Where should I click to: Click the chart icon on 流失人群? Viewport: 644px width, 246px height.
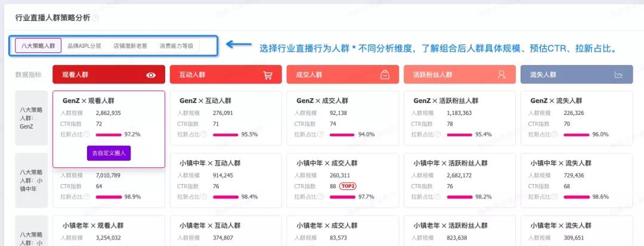tap(619, 75)
